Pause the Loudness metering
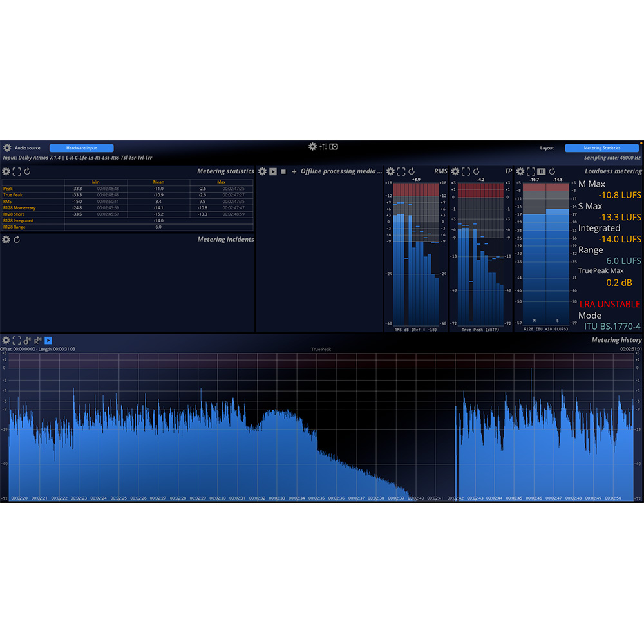 click(542, 171)
